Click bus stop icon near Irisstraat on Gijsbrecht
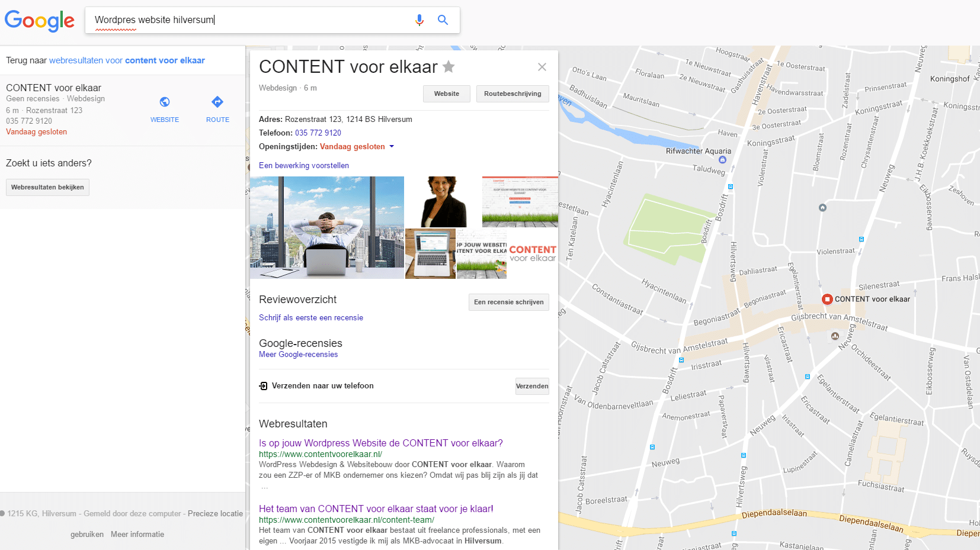Viewport: 980px width, 550px height. pyautogui.click(x=681, y=360)
